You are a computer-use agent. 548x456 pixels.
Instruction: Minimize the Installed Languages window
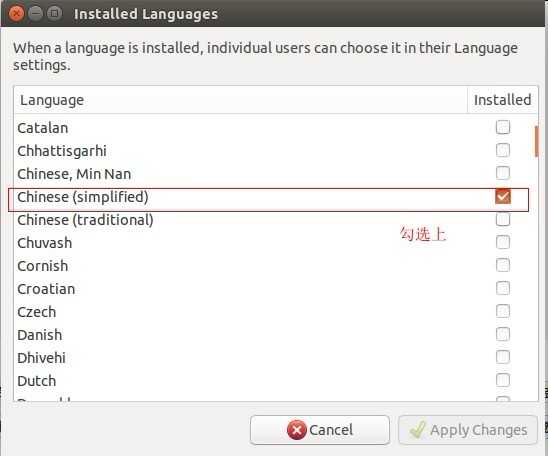pyautogui.click(x=35, y=14)
